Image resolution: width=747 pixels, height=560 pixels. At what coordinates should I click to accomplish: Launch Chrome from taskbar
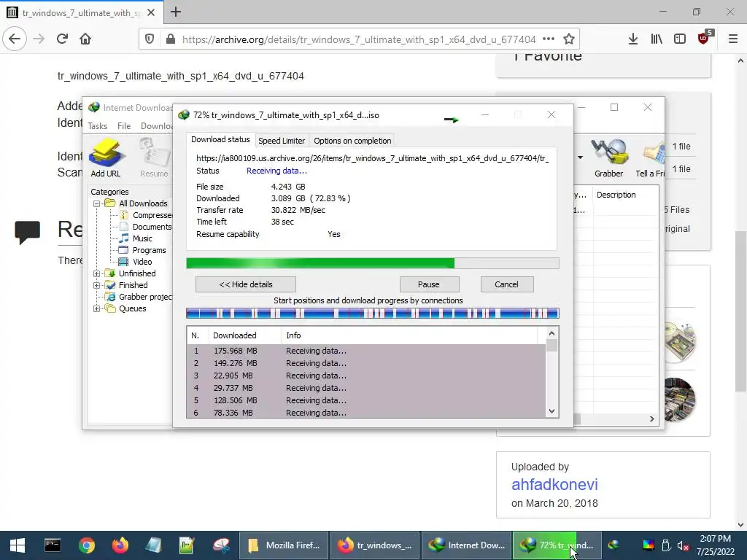pos(87,545)
